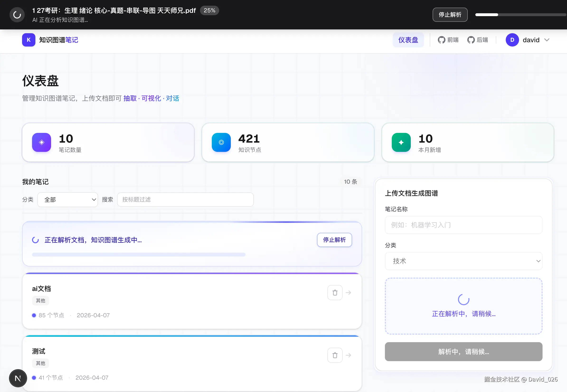Screen dimensions: 567x392
Task: Expand the 技术 category dropdown
Action: pyautogui.click(x=463, y=261)
